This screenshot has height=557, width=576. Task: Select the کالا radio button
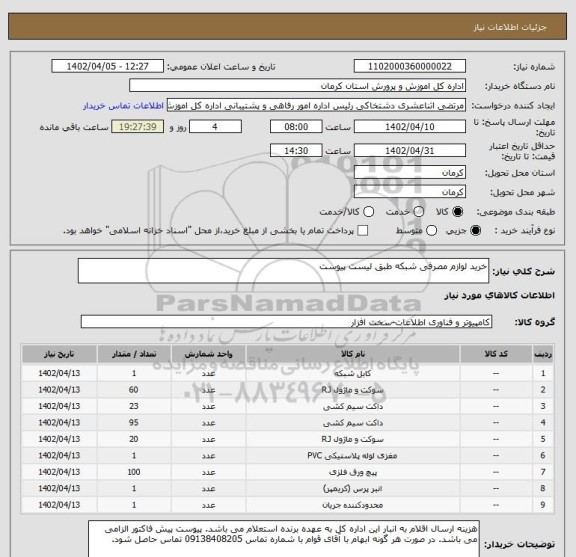coord(458,212)
